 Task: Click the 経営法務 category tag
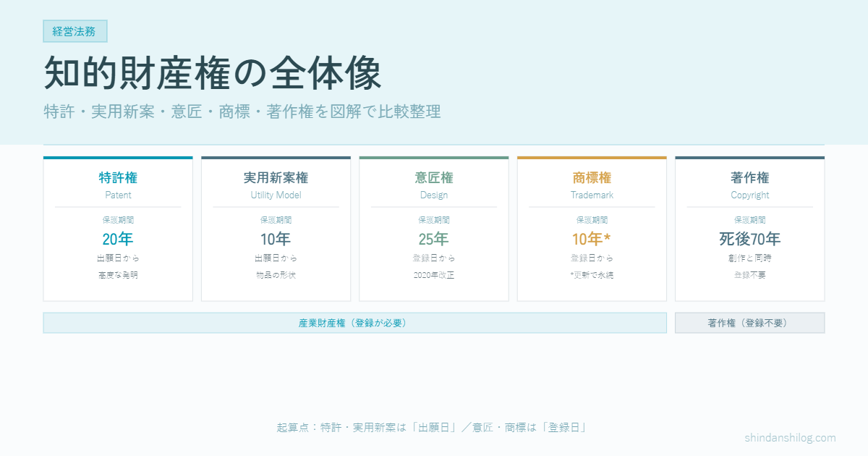pyautogui.click(x=75, y=31)
